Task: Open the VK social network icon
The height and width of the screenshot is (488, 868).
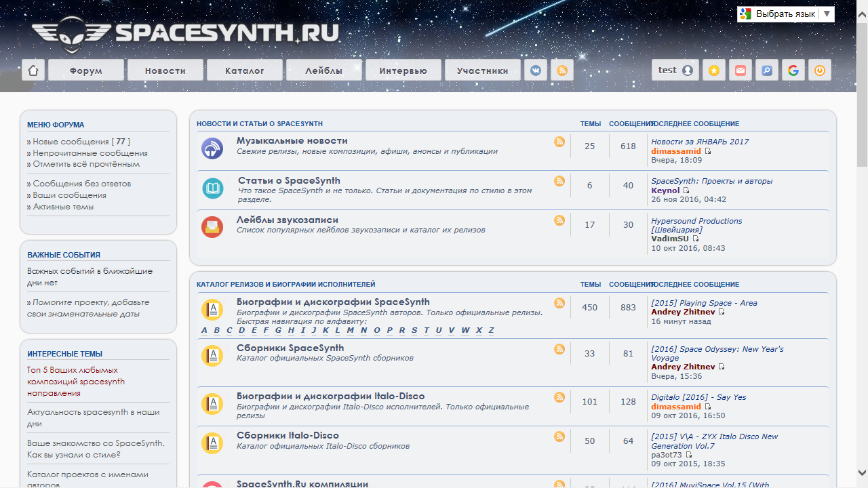Action: click(536, 70)
